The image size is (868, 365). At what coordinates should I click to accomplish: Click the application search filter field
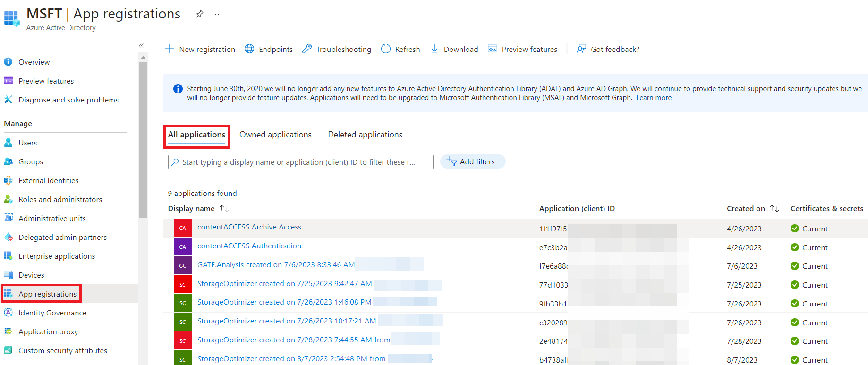click(301, 162)
